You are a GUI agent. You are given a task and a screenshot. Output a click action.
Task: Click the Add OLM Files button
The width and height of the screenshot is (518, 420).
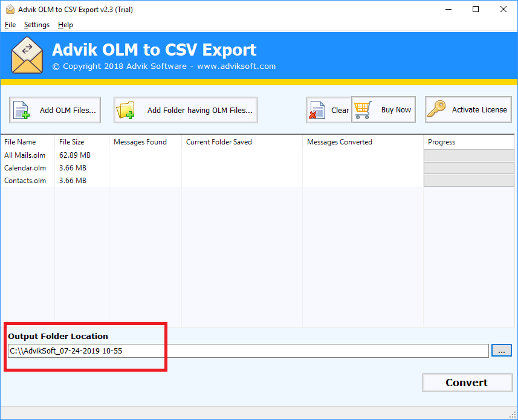[55, 110]
